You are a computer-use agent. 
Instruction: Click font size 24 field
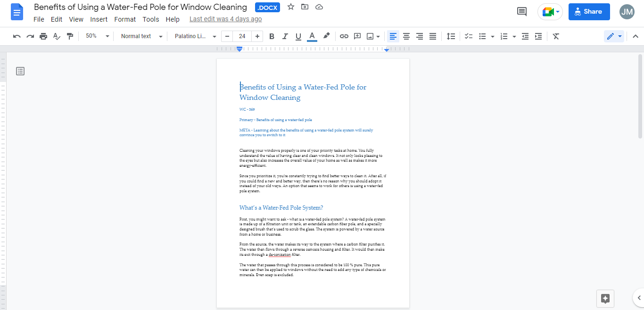tap(242, 36)
